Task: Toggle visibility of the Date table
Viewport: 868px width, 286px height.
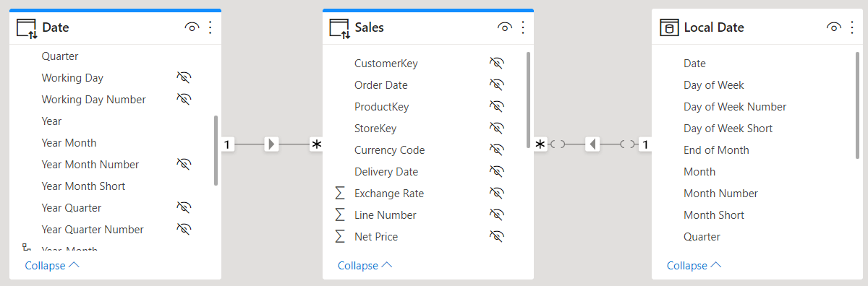Action: [x=192, y=27]
